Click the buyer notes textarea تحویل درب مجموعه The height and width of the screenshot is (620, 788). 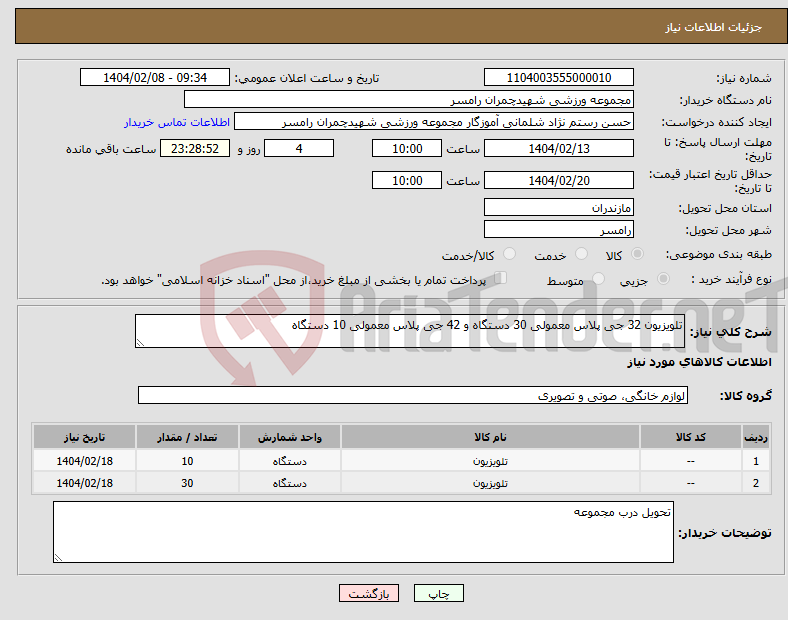[x=363, y=532]
